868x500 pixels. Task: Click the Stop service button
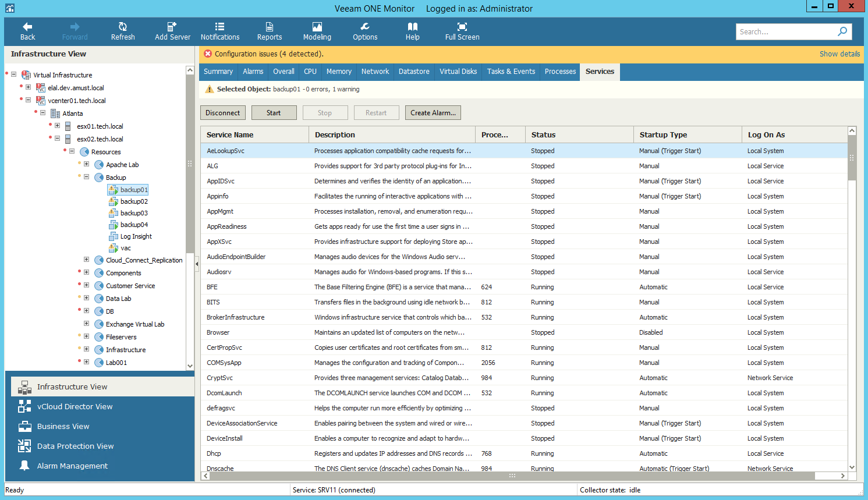pos(325,113)
